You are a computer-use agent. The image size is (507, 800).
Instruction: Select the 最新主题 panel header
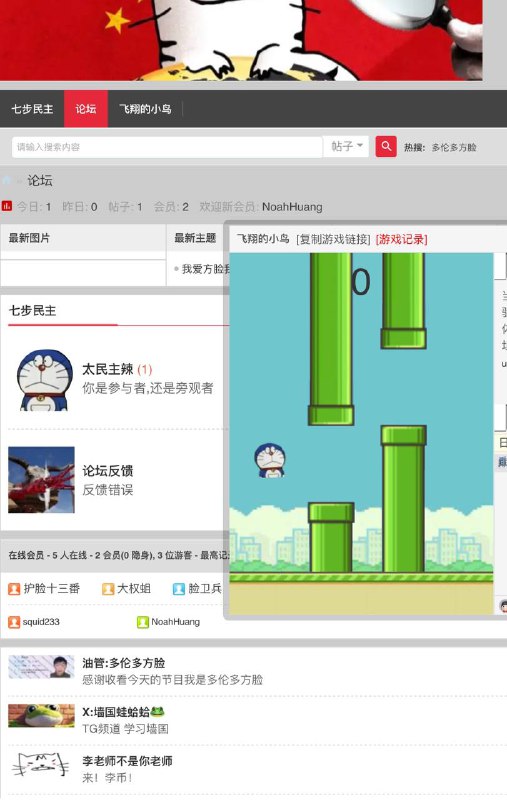click(195, 238)
